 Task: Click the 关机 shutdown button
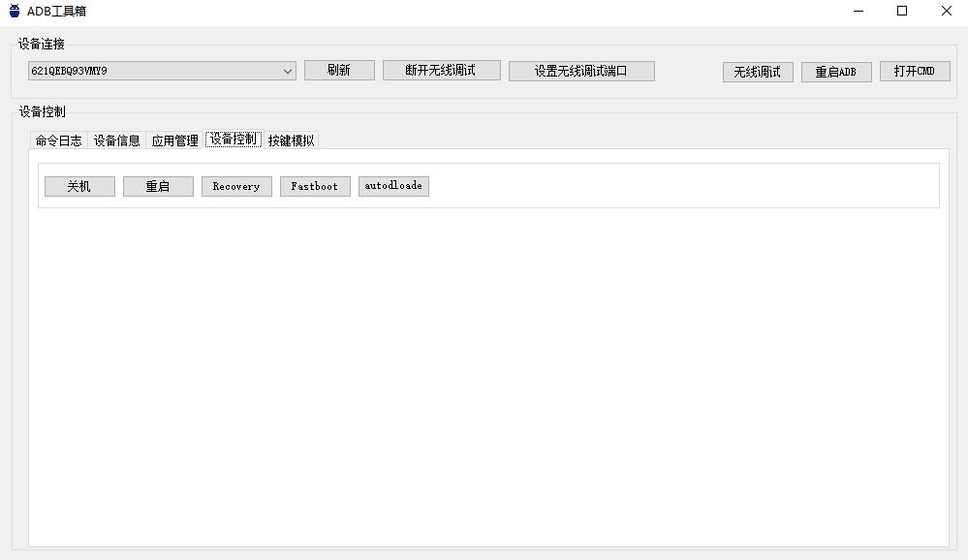point(78,185)
